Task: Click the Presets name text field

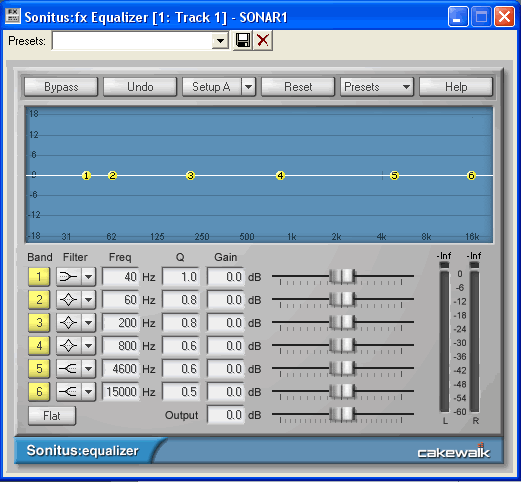Action: click(x=132, y=41)
